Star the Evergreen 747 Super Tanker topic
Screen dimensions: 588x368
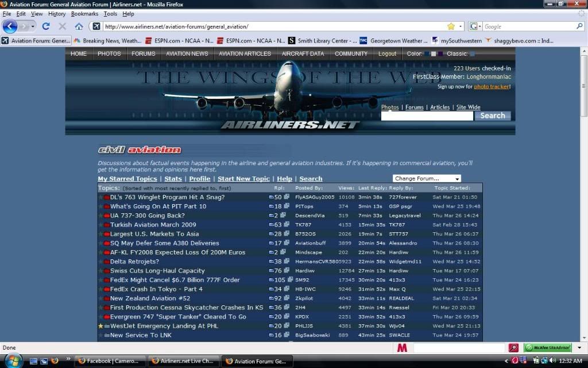(x=100, y=317)
